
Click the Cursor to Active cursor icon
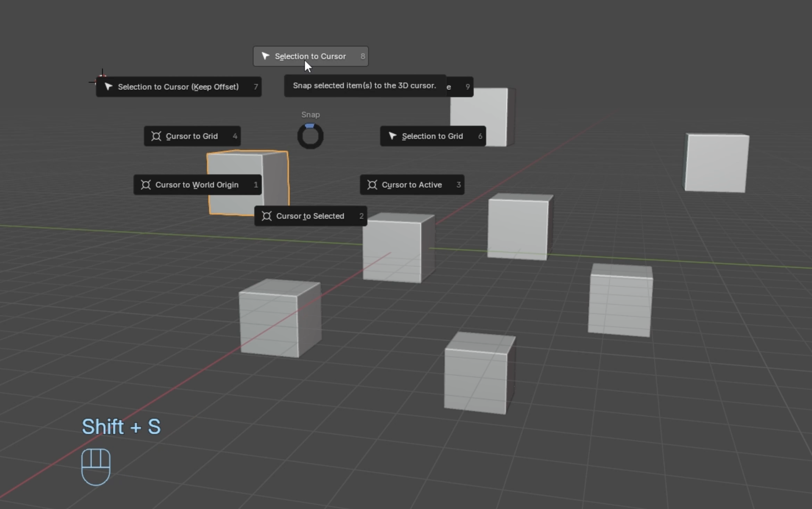pyautogui.click(x=372, y=185)
